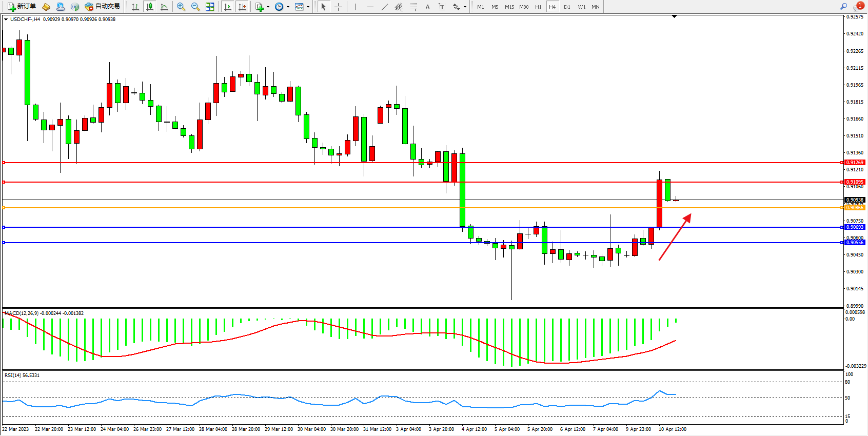The width and height of the screenshot is (868, 436).
Task: Select the crosshair tool
Action: 339,7
